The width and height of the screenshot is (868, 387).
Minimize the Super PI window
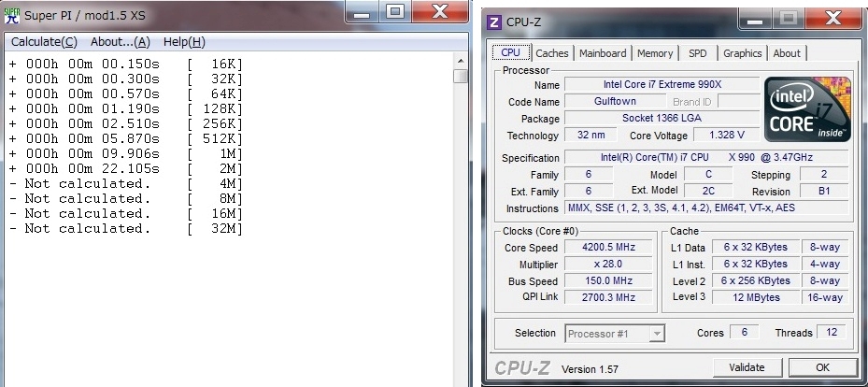click(362, 12)
